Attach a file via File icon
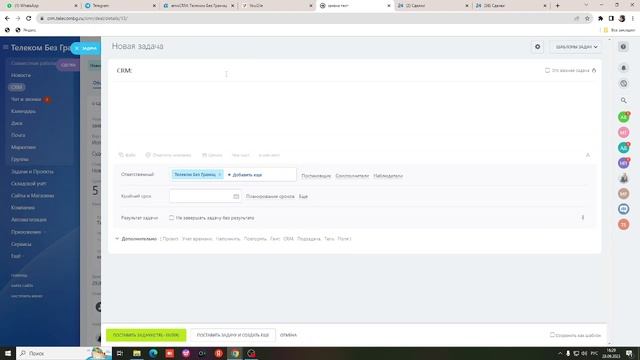This screenshot has width=640, height=360. point(127,155)
